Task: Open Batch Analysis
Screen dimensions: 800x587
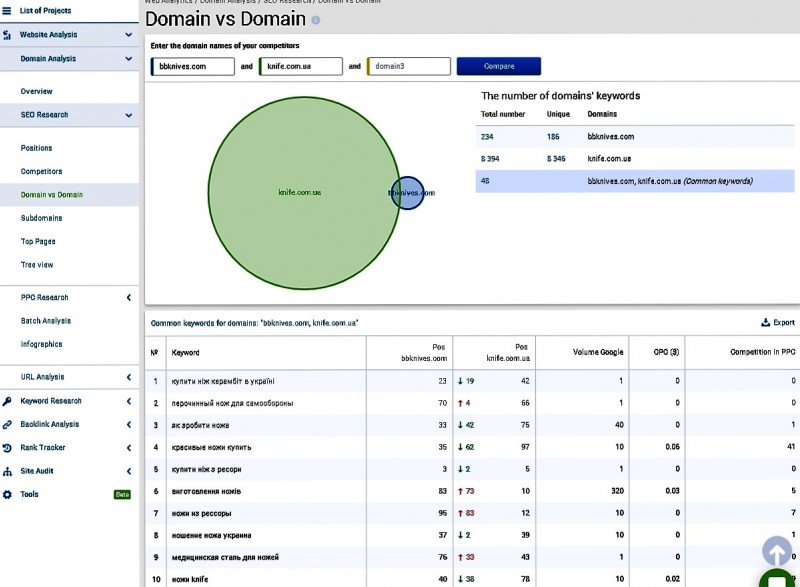Action: pos(46,321)
